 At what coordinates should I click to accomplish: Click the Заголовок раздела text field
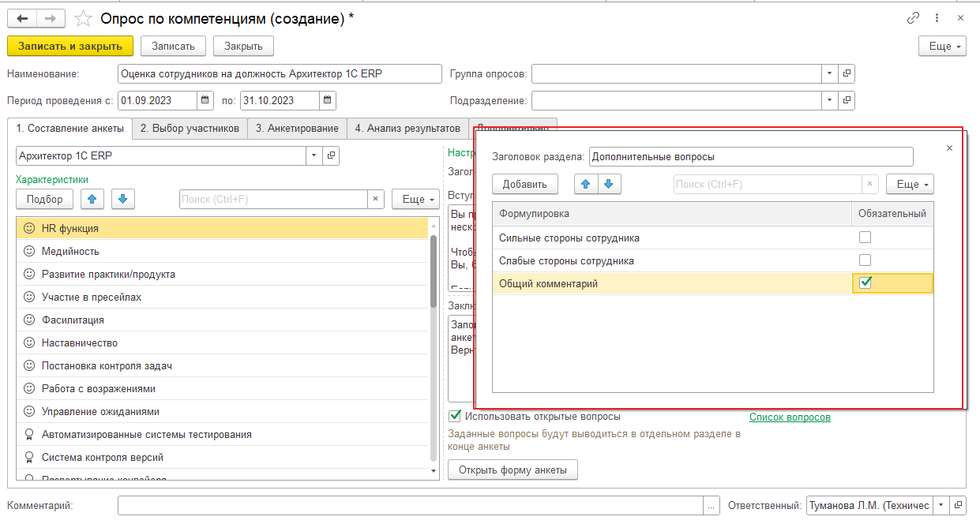750,156
